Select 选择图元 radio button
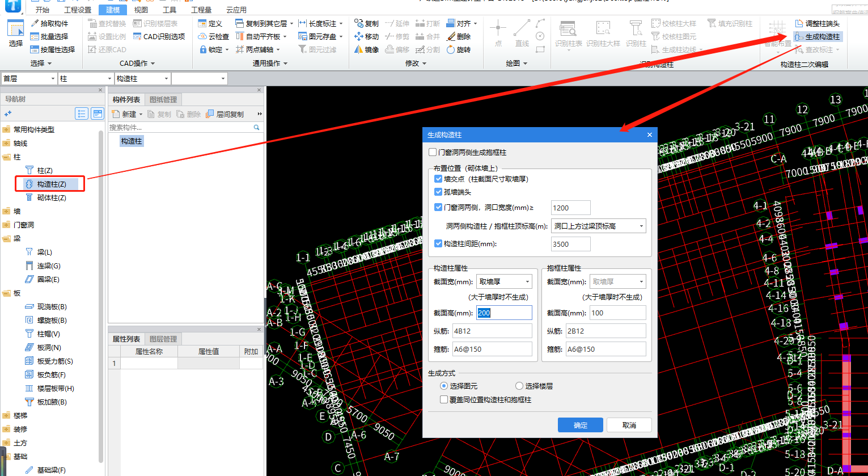This screenshot has height=476, width=868. [x=444, y=386]
